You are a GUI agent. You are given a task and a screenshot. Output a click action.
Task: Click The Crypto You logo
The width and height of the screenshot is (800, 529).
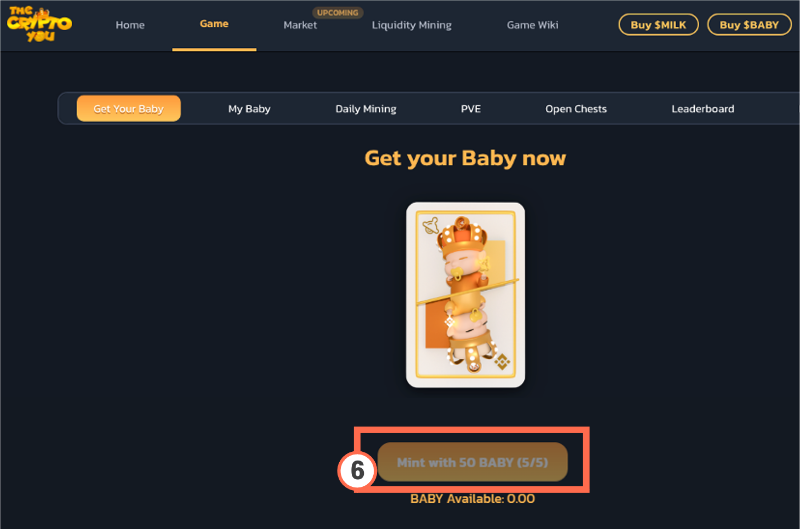39,24
